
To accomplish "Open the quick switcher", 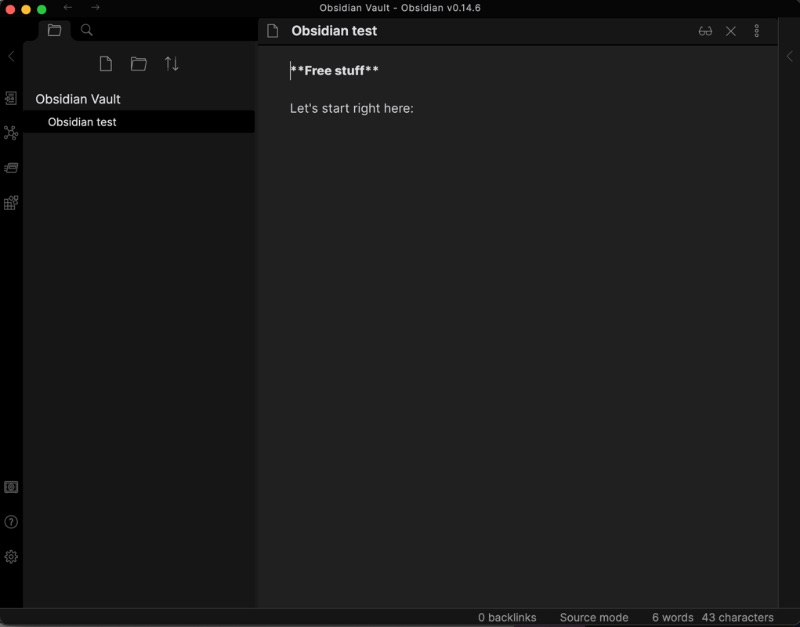I will [11, 98].
